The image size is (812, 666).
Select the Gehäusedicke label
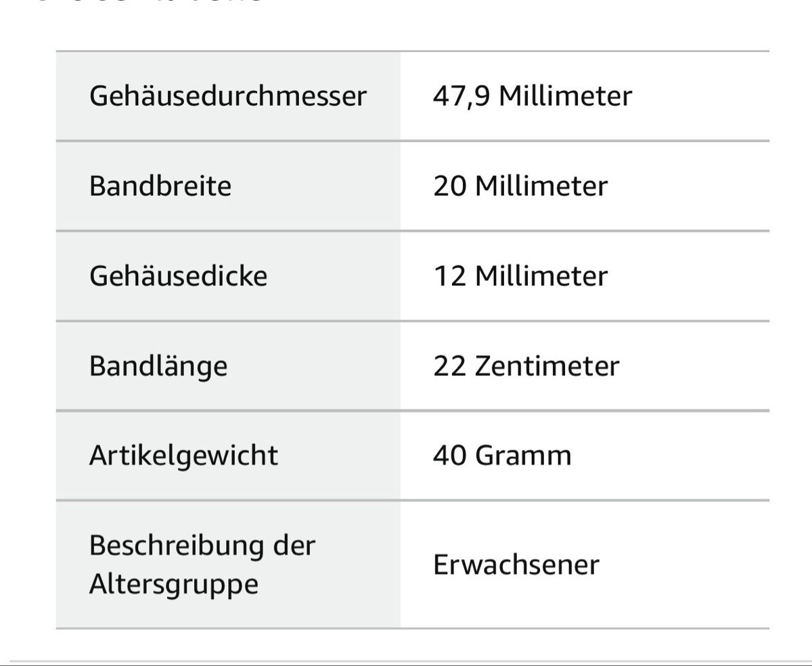179,275
